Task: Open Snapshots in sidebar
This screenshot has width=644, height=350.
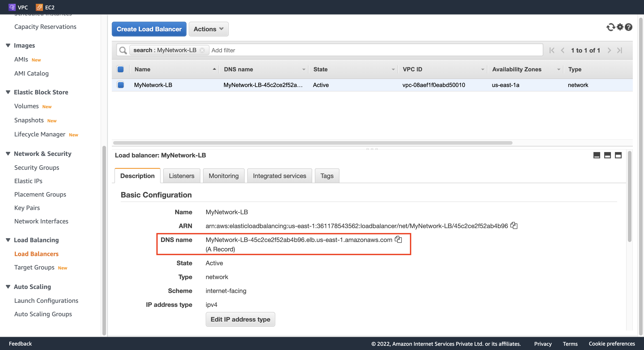Action: pyautogui.click(x=29, y=120)
